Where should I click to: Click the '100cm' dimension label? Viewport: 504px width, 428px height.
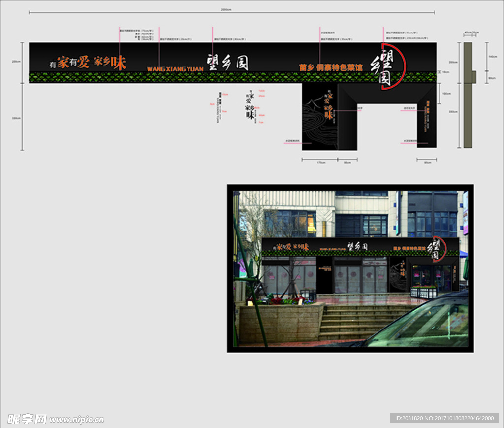click(x=446, y=94)
